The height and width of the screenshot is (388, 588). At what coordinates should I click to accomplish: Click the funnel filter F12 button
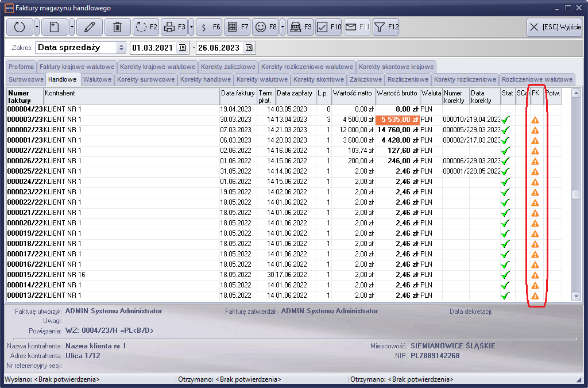tap(386, 27)
